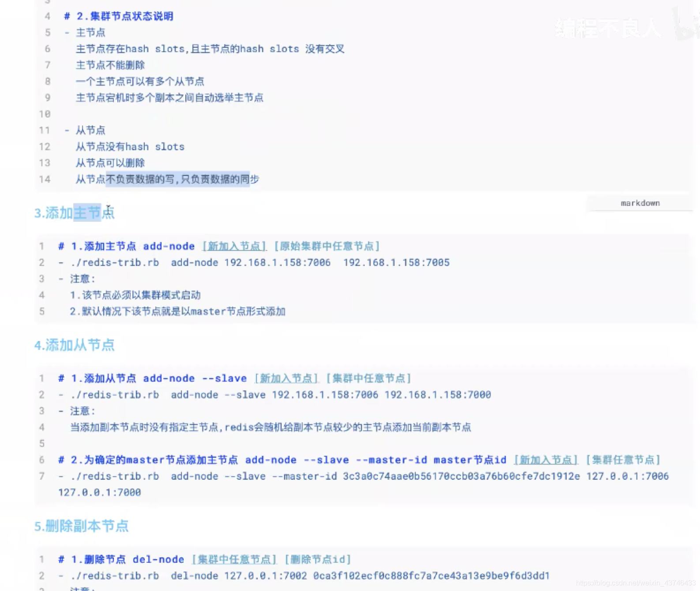Image resolution: width=700 pixels, height=591 pixels.
Task: Click heading # 2.为确定的master节点添加主节点
Action: coord(282,460)
